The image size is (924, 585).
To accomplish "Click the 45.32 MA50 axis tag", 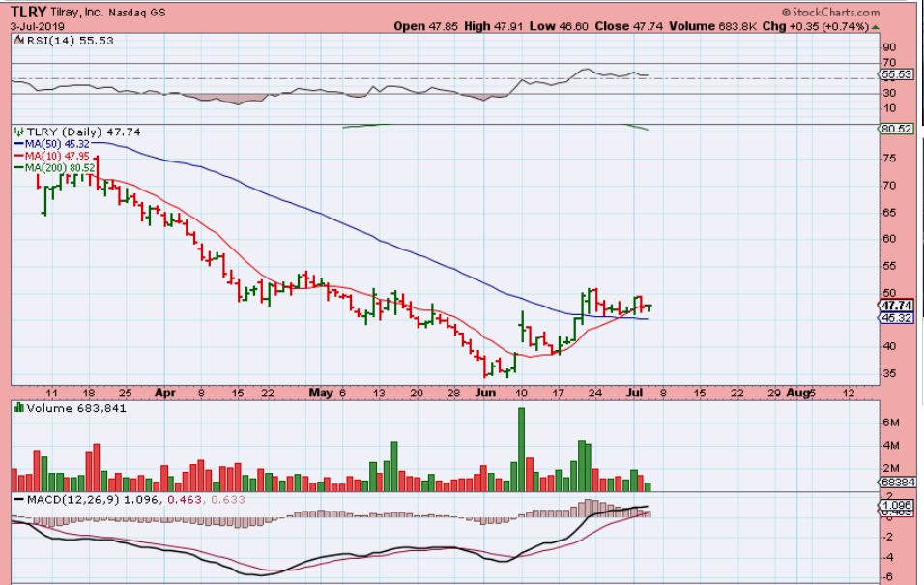I will tap(896, 318).
